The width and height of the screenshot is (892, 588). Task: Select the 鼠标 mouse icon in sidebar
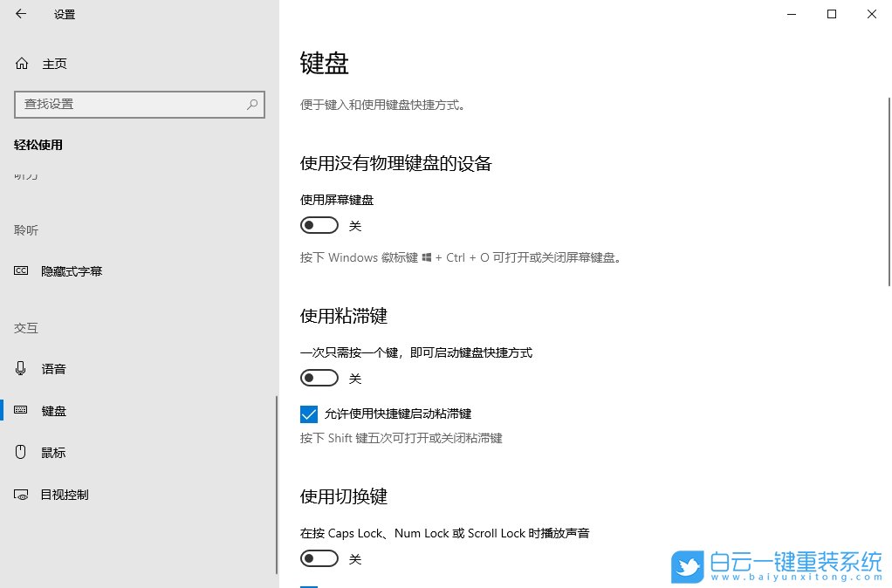20,452
